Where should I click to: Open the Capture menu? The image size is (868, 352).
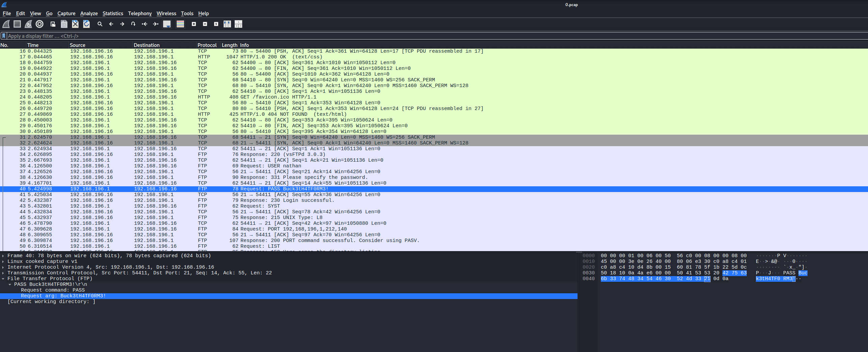click(x=67, y=13)
